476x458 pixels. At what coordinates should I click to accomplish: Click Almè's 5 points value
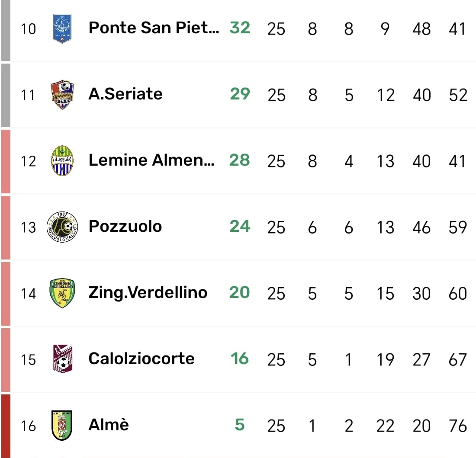click(x=240, y=425)
